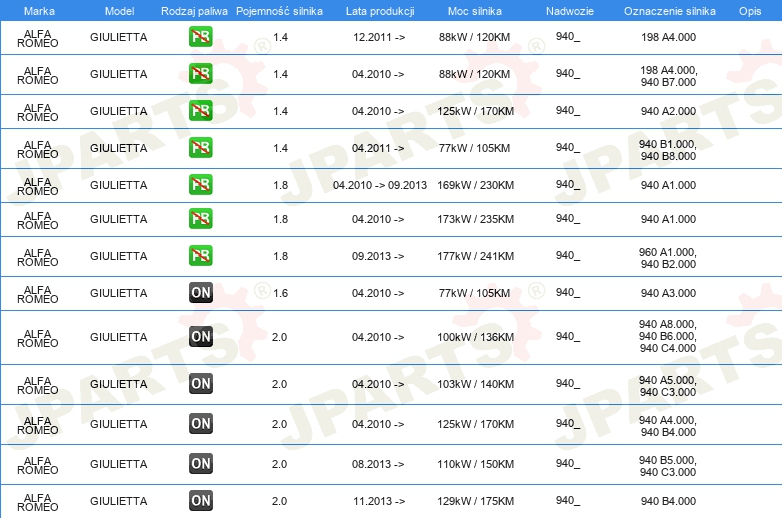Select the 940 B5.000, 940 C3.000 engine codes

pos(668,466)
